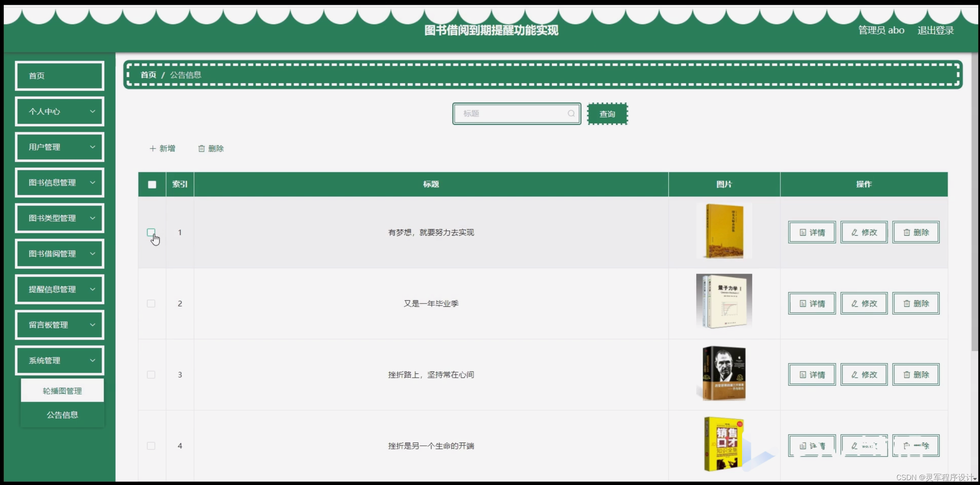Collapse the 系统管理 sidebar menu
Screen dimensions: 980x485
click(x=59, y=361)
